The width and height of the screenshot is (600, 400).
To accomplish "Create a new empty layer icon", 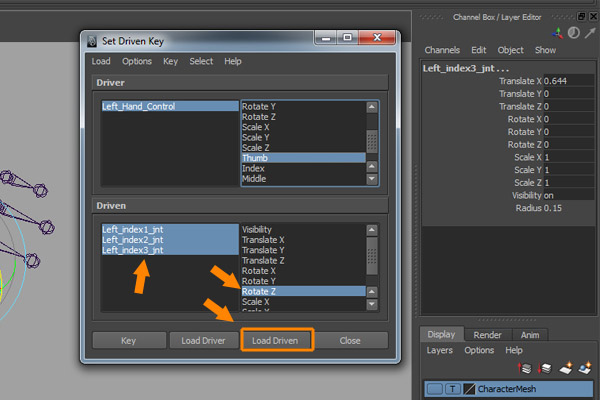I will click(565, 368).
